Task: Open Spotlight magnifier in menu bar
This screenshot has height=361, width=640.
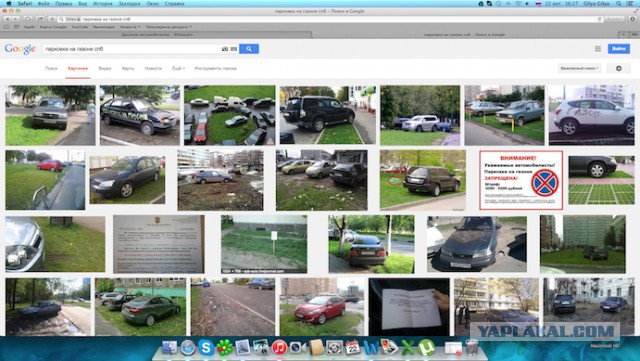Action: tap(619, 4)
